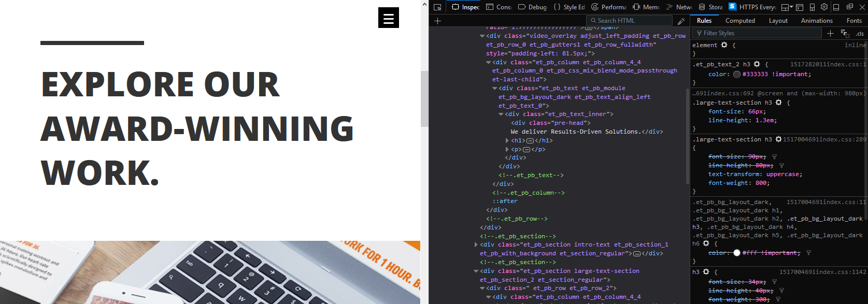The width and height of the screenshot is (868, 304).
Task: Collapse the et_pb_text_0 div node
Action: tap(495, 89)
